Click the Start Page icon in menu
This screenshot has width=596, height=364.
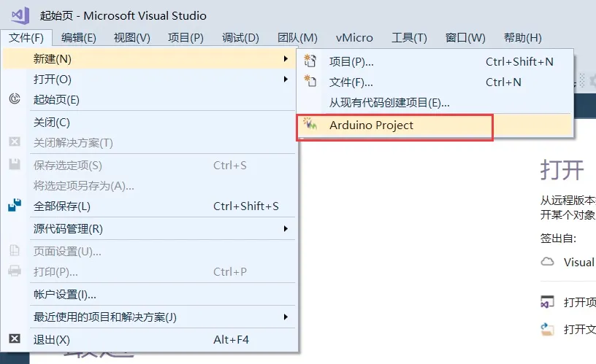point(15,99)
